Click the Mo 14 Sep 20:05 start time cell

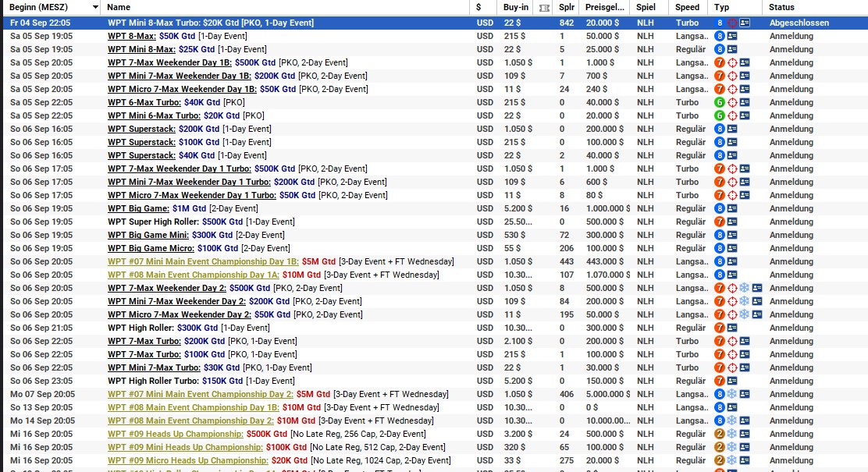[42, 421]
